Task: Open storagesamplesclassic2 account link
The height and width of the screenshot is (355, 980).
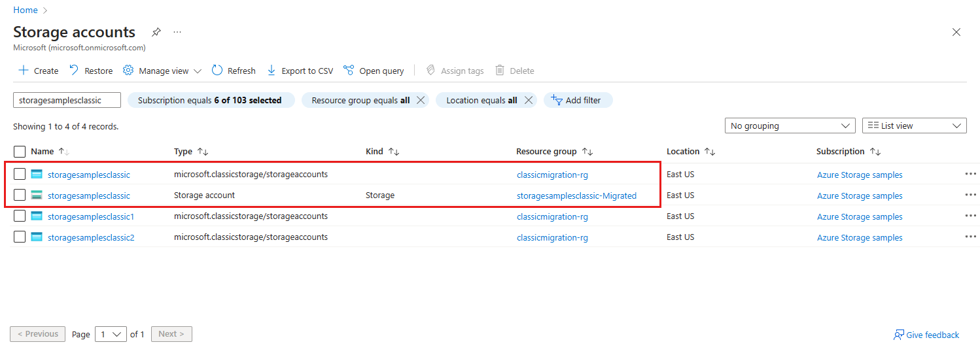Action: point(91,237)
